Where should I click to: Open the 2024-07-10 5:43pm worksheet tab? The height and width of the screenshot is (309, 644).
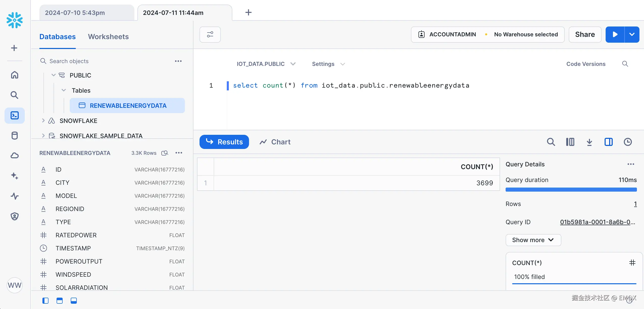point(75,12)
